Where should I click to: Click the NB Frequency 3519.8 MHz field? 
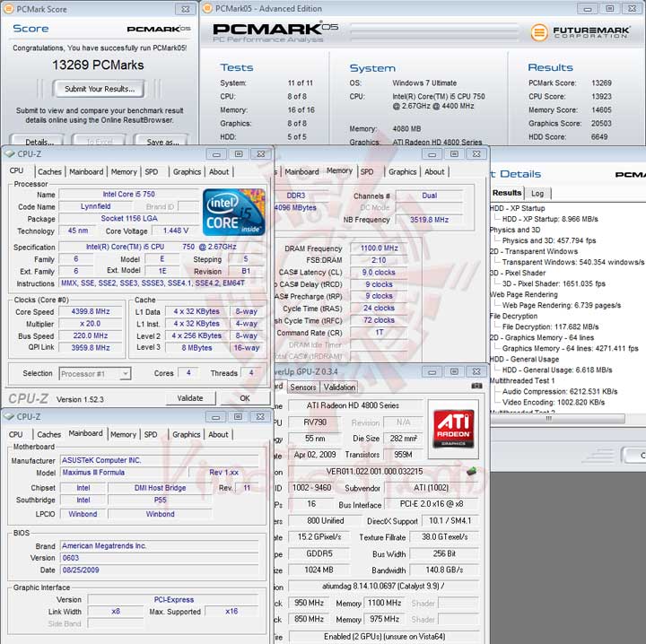(429, 220)
